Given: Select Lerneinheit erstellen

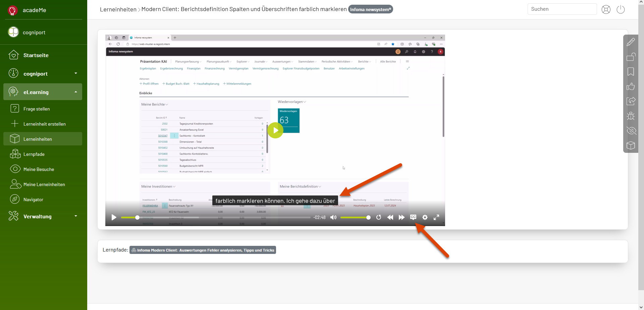Looking at the screenshot, I should (45, 124).
